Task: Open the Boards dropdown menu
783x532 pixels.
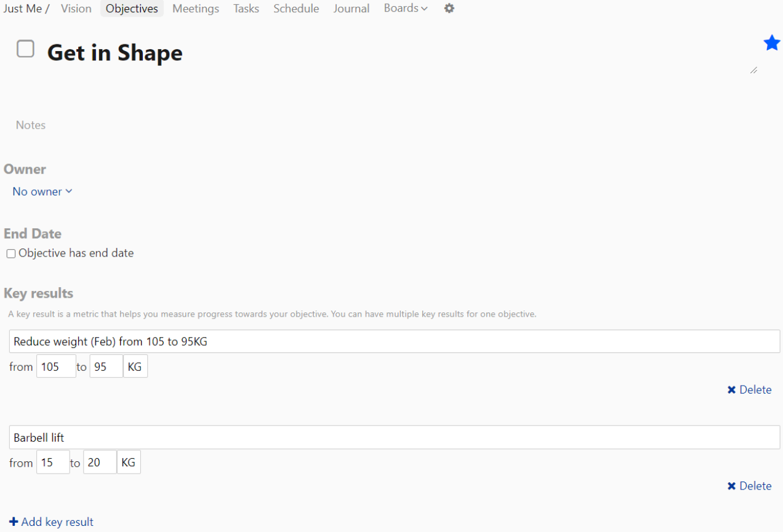Action: coord(405,9)
